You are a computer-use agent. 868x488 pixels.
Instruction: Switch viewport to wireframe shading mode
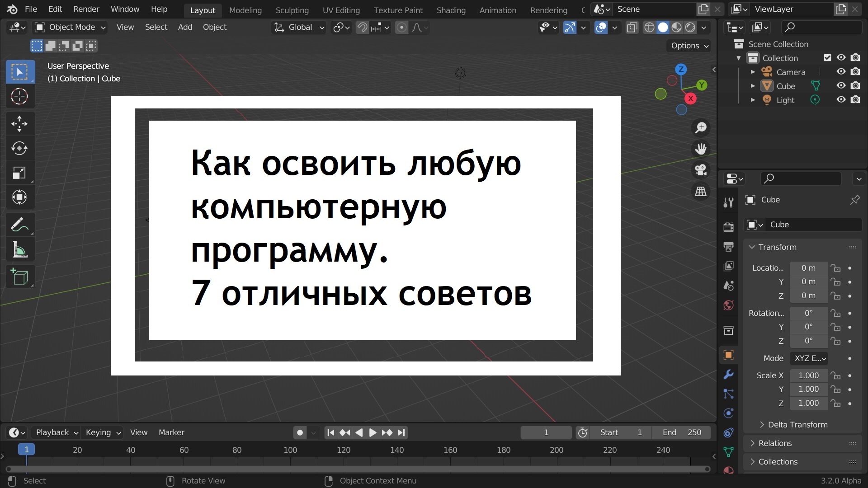[650, 27]
